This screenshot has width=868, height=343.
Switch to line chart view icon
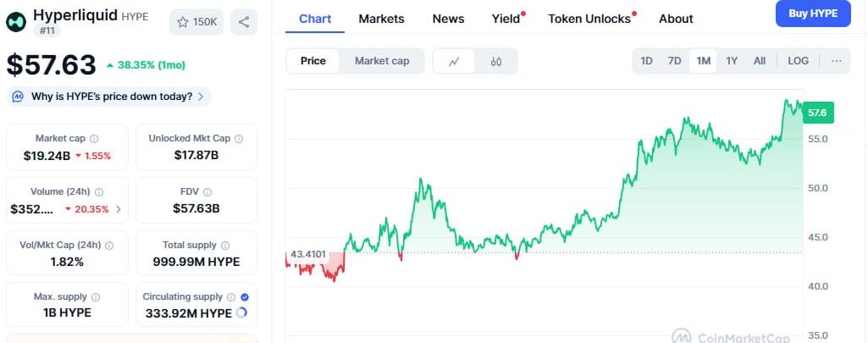(x=454, y=62)
